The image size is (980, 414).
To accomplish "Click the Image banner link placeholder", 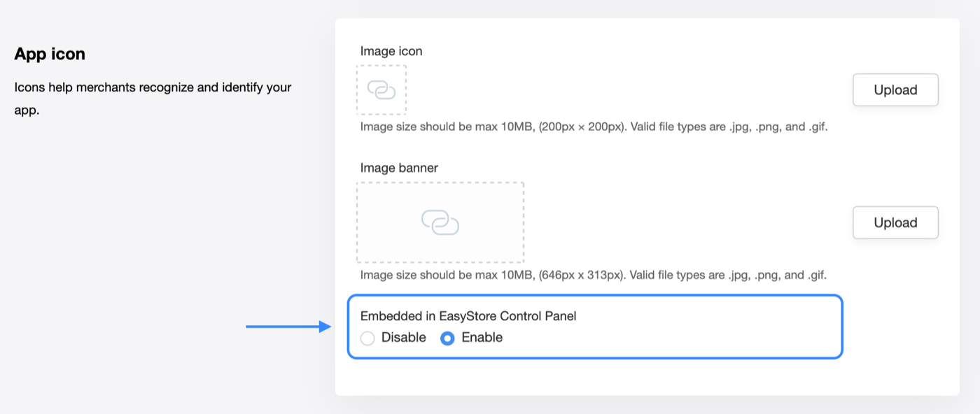I will click(440, 222).
